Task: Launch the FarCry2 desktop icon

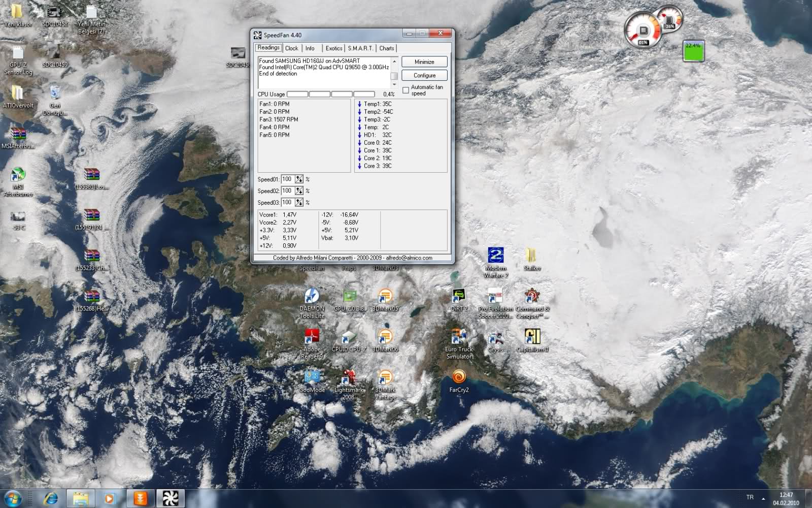Action: 459,381
